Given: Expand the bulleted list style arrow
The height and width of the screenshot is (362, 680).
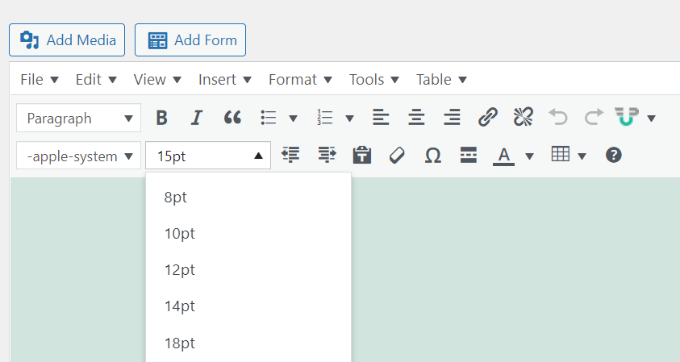Looking at the screenshot, I should (293, 118).
